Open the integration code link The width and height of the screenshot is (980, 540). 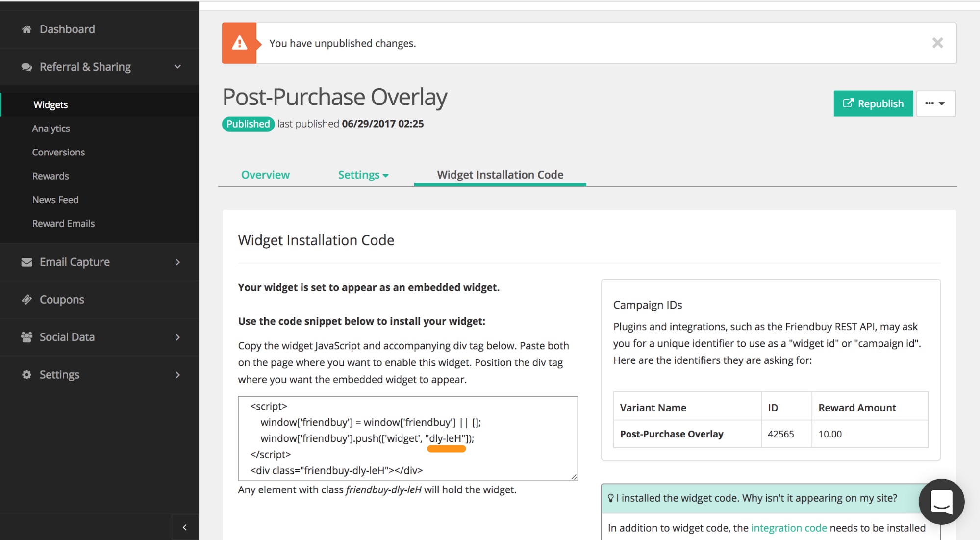tap(788, 528)
